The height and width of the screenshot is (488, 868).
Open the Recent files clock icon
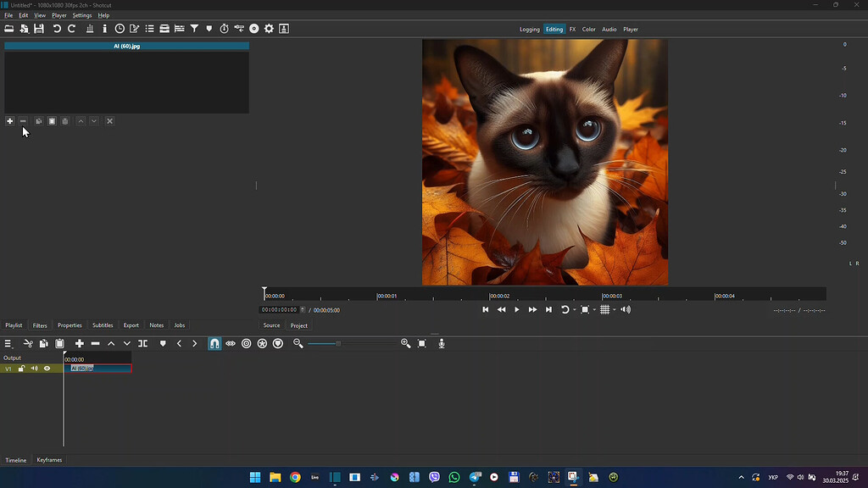[120, 29]
